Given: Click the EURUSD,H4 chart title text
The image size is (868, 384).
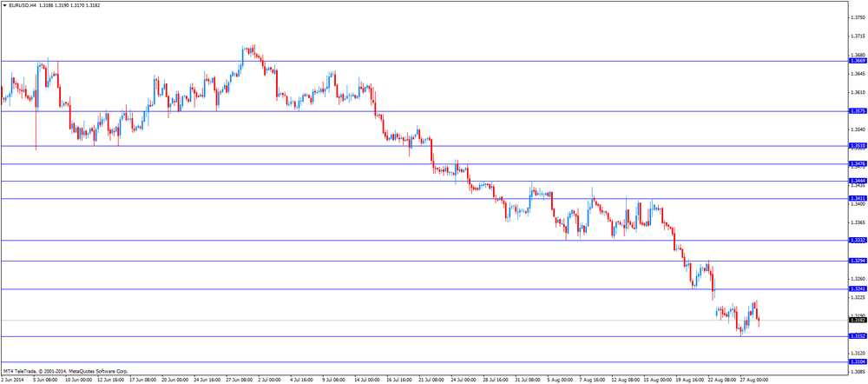Looking at the screenshot, I should (23, 4).
